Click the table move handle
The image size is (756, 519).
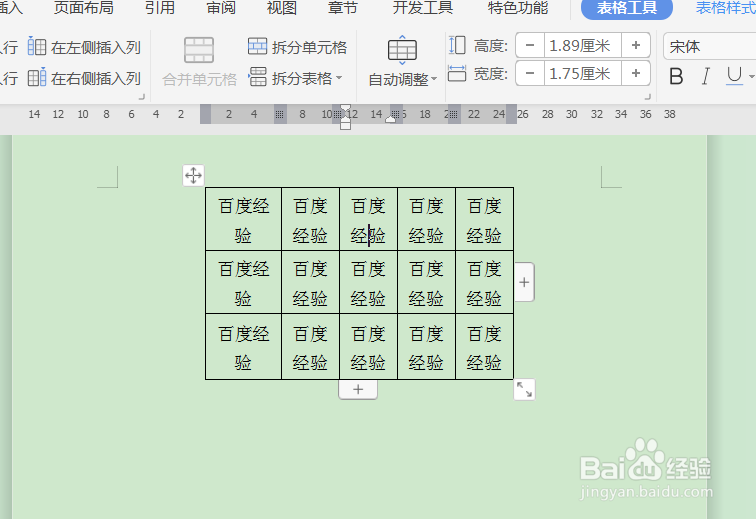tap(193, 175)
